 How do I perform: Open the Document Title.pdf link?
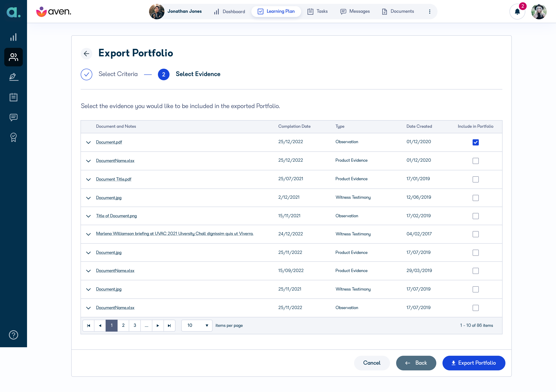coord(114,179)
